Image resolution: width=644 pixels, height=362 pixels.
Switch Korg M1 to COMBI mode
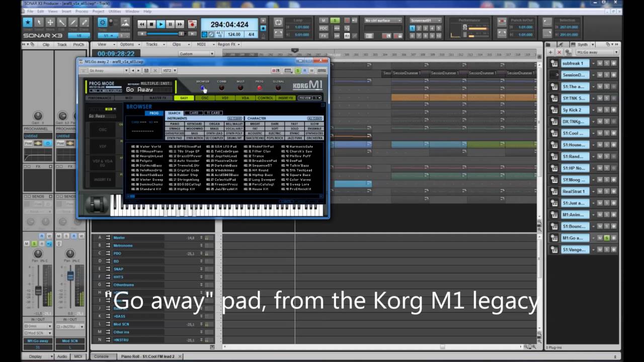pos(222,87)
